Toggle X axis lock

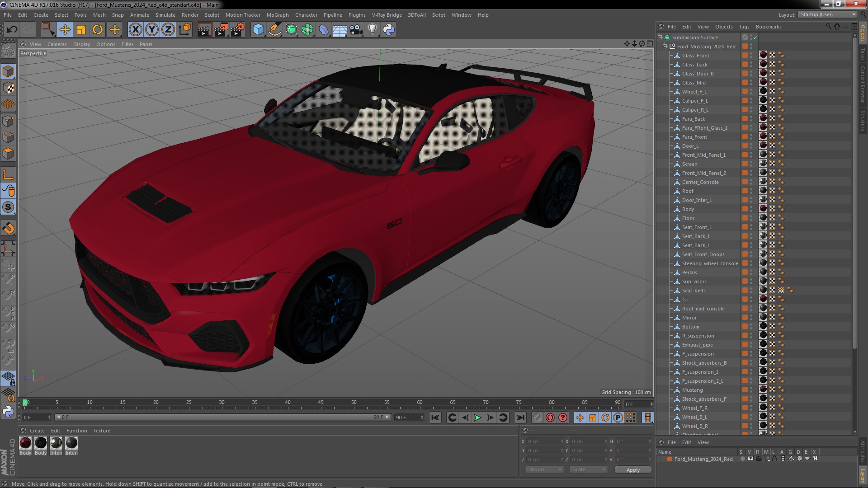pos(136,30)
